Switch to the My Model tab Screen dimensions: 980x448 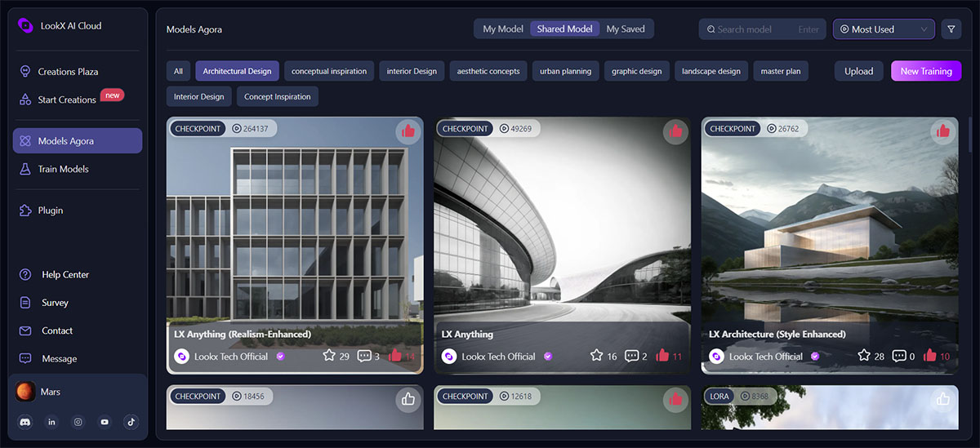[502, 29]
